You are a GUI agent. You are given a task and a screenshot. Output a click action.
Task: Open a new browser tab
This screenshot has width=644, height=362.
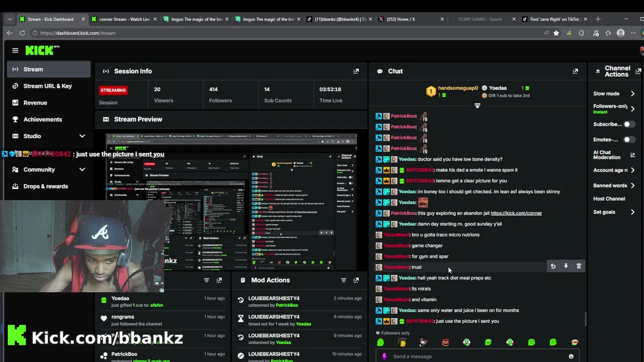point(598,19)
